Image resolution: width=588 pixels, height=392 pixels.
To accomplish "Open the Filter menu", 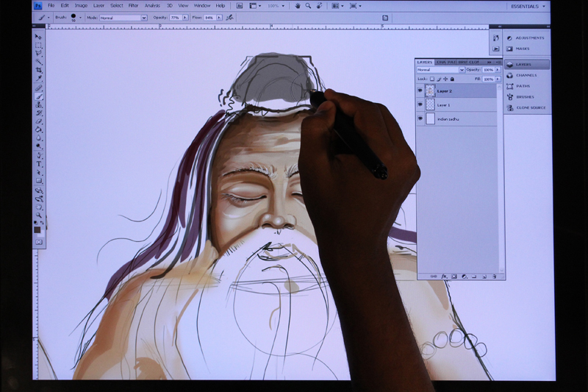I will (x=133, y=6).
